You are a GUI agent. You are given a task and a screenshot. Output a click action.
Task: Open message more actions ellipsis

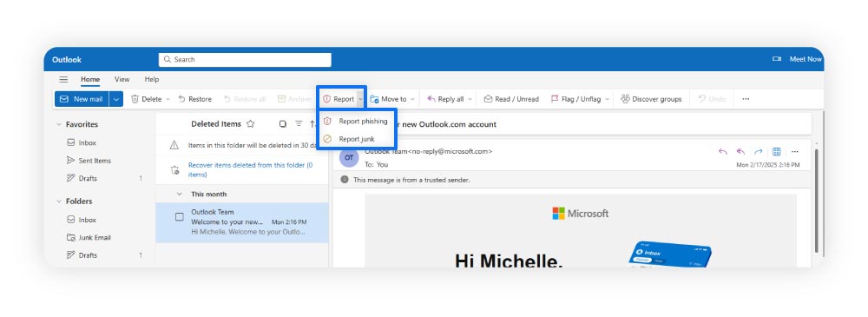pyautogui.click(x=795, y=151)
